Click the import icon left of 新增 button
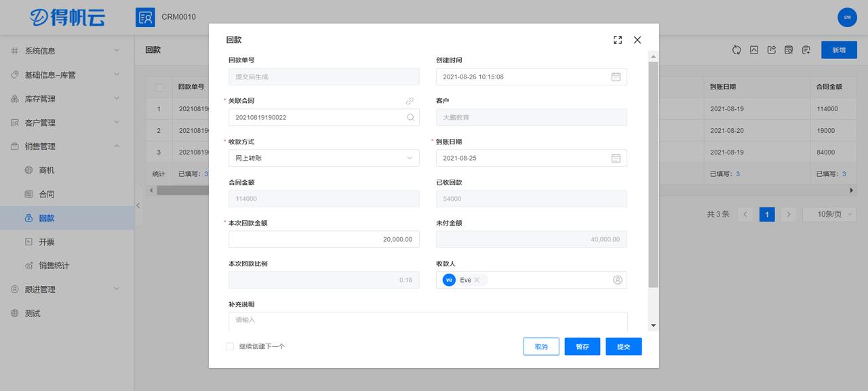This screenshot has height=391, width=868. (806, 49)
